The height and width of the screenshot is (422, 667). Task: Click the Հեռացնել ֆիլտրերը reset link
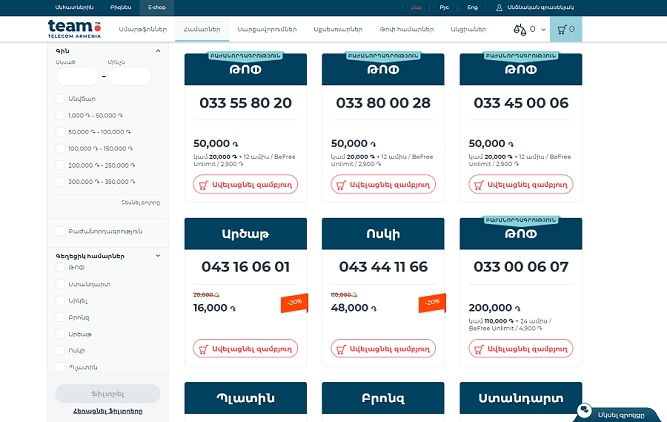point(108,411)
